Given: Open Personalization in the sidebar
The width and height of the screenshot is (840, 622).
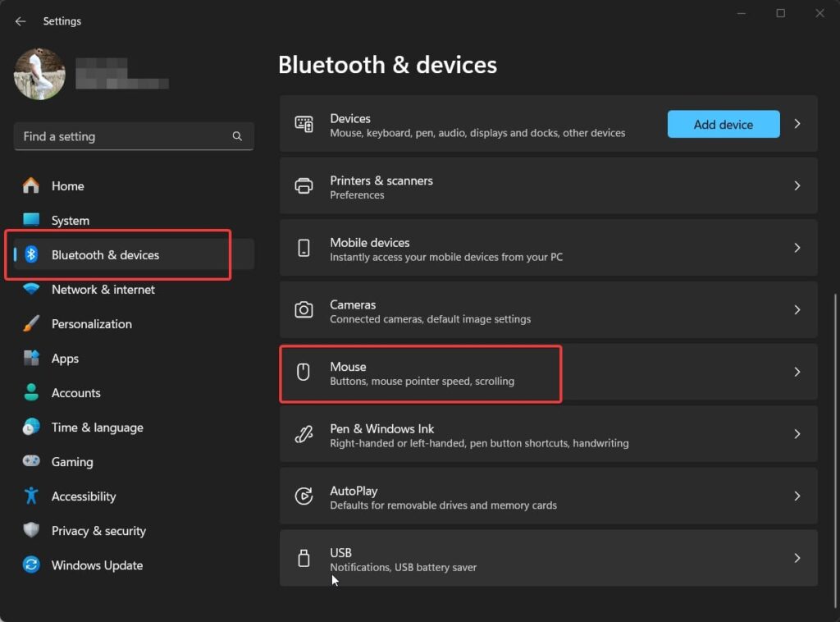Looking at the screenshot, I should click(91, 324).
